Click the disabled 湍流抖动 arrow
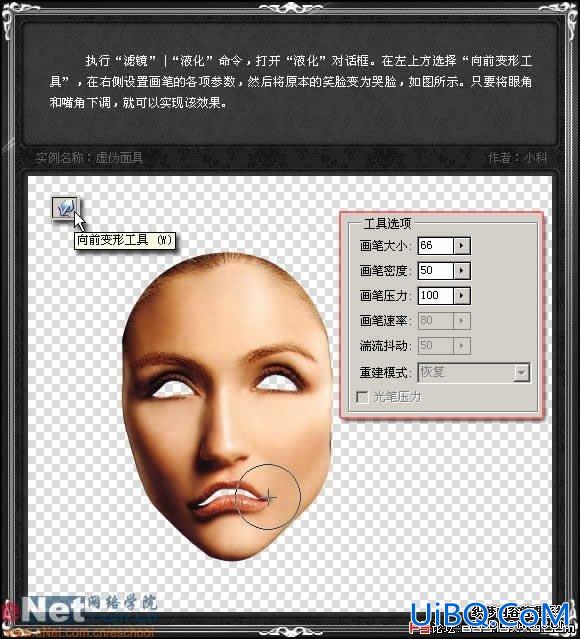The height and width of the screenshot is (639, 580). pos(462,346)
